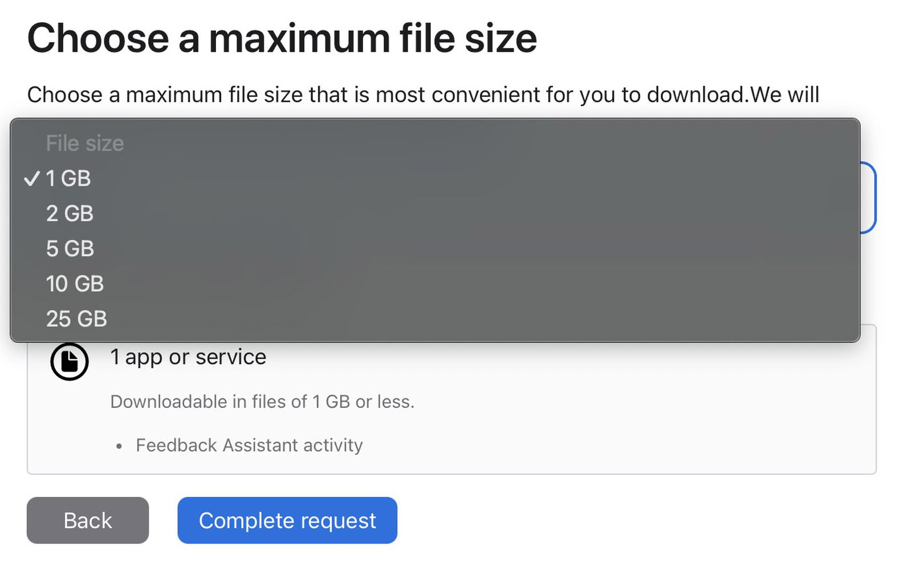Image resolution: width=912 pixels, height=588 pixels.
Task: Select the 1 GB file size option
Action: (x=67, y=178)
